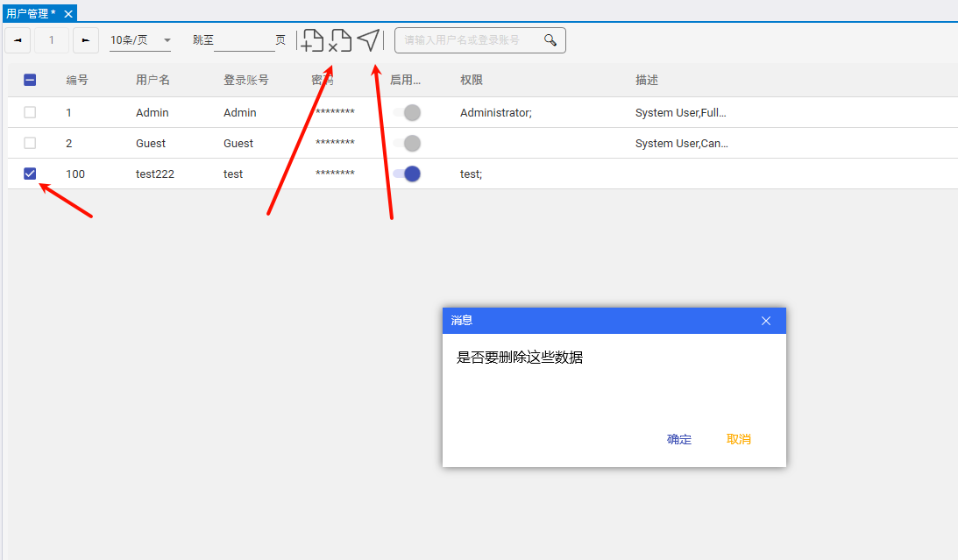Click the 启用 column header
The width and height of the screenshot is (958, 560).
tap(405, 80)
